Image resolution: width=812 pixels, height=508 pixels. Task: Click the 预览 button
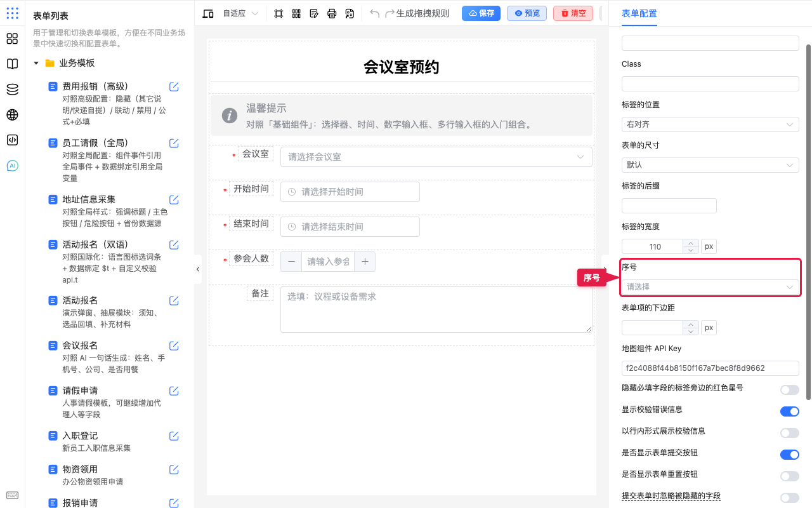tap(527, 13)
